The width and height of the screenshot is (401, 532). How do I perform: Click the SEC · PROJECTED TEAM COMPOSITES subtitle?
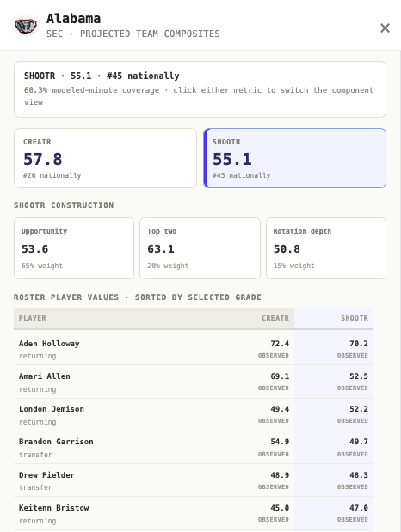pyautogui.click(x=133, y=34)
